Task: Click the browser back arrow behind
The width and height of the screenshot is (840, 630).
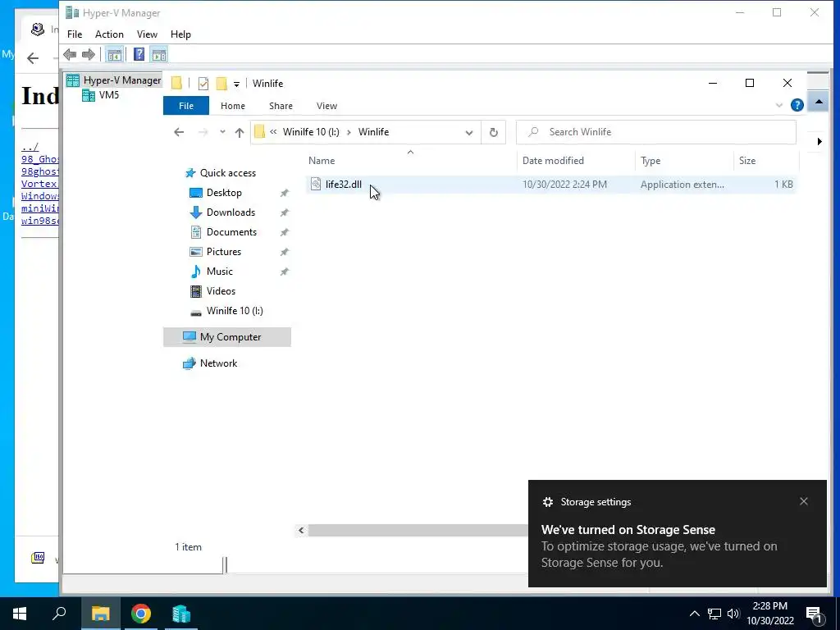Action: 33,58
